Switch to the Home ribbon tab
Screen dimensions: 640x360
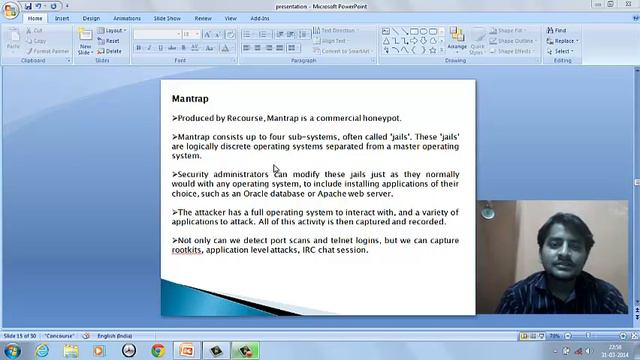(35, 18)
